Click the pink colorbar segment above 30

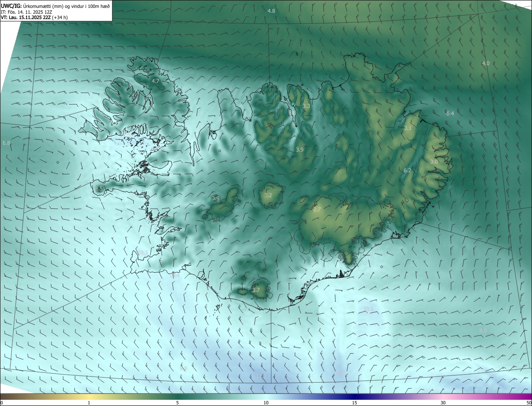[443, 396]
